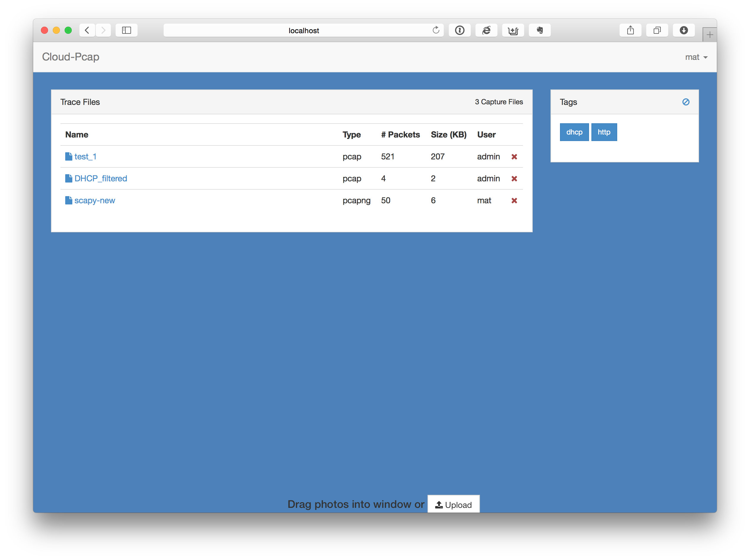Expand the mat user dropdown
The width and height of the screenshot is (750, 560).
(696, 57)
